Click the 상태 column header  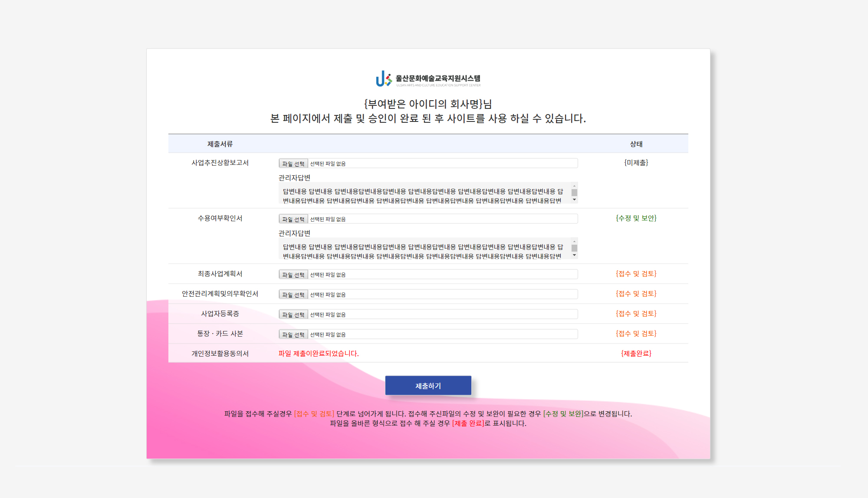(635, 143)
